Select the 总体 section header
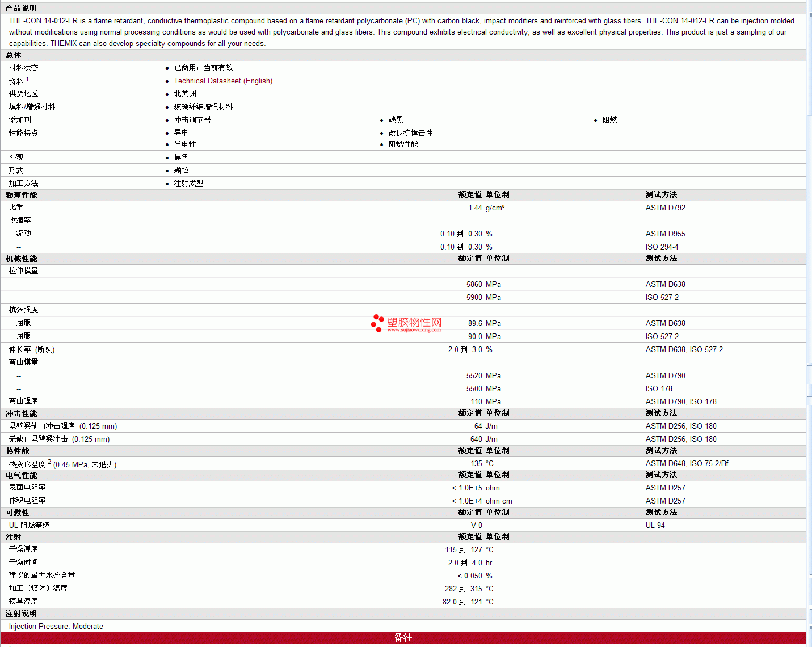The image size is (812, 647). [13, 55]
